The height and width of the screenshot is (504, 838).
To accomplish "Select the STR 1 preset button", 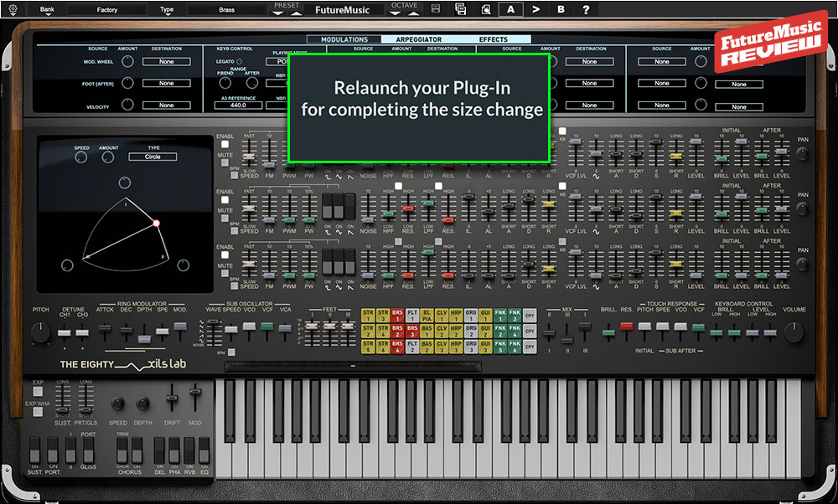I will (x=368, y=315).
